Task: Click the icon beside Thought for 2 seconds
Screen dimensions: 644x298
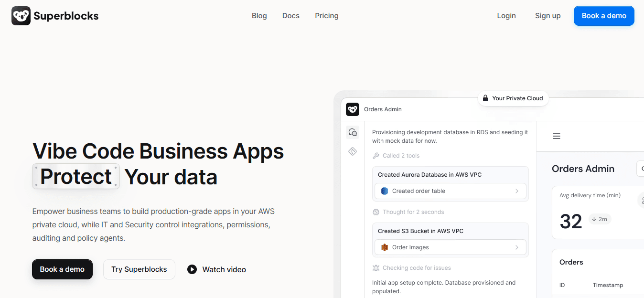Action: point(376,212)
